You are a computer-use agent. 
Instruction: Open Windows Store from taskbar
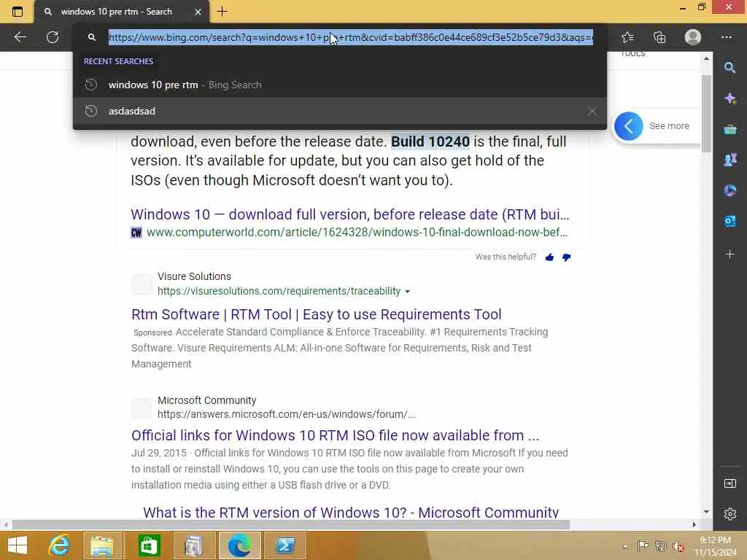tap(149, 545)
